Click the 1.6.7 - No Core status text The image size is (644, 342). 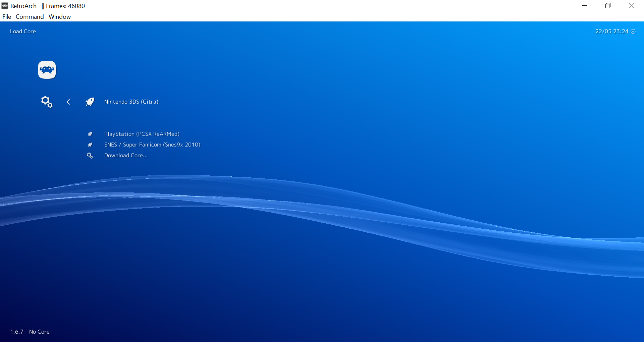30,332
